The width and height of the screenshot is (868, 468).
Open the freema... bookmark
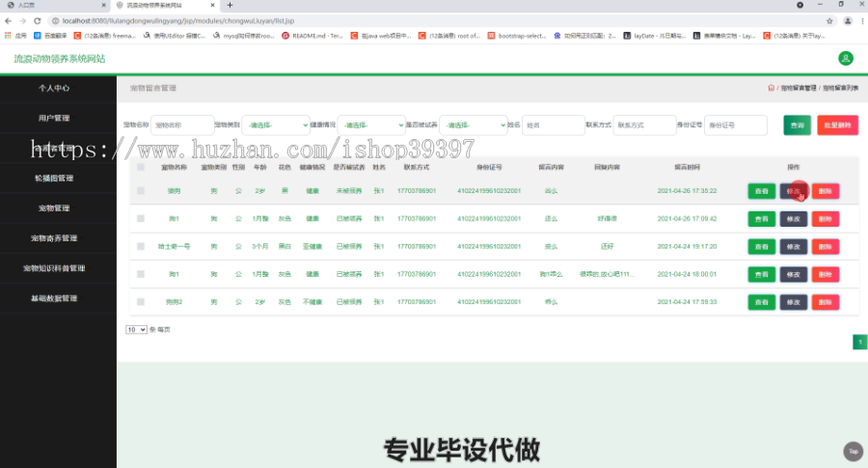point(104,36)
